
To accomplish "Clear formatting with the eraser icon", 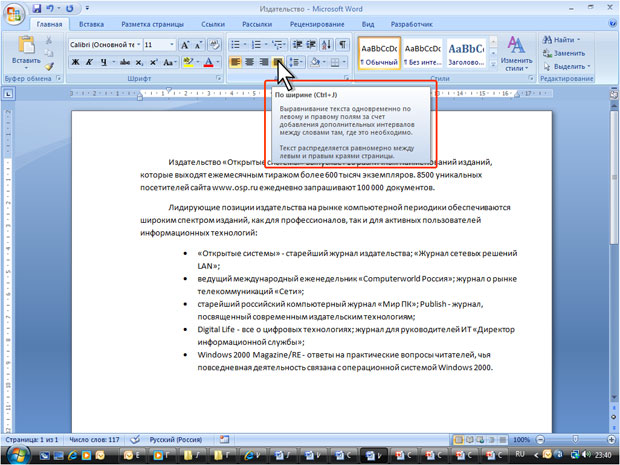I will [x=214, y=45].
